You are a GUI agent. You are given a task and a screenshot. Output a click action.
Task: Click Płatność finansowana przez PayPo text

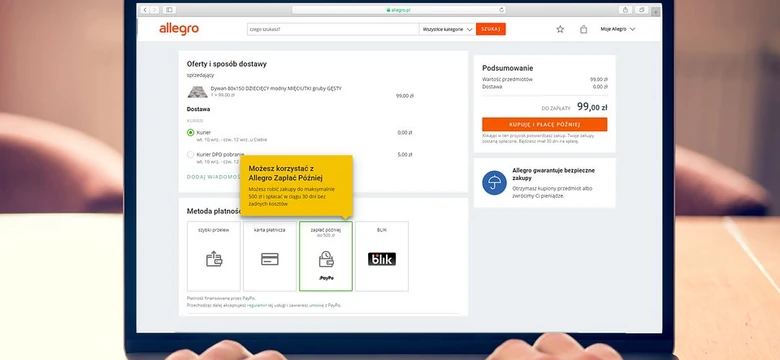221,298
